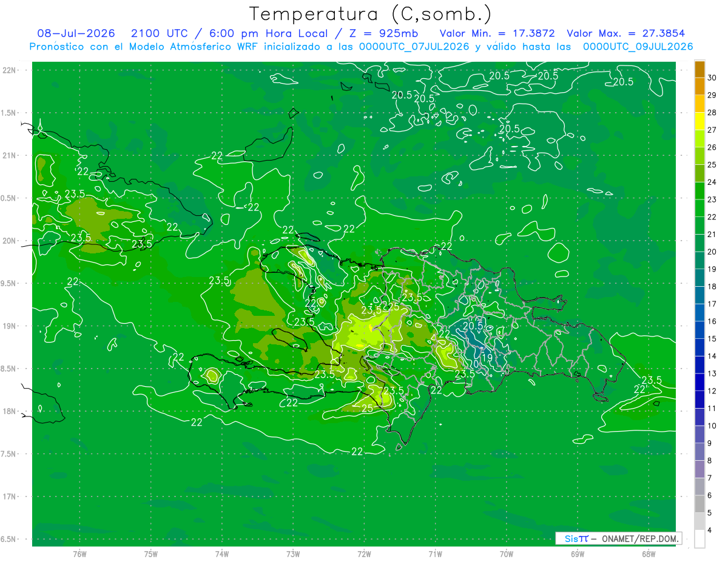Screen dimensions: 728x562
Task: Click the "74W" longitude axis label
Action: click(x=222, y=554)
